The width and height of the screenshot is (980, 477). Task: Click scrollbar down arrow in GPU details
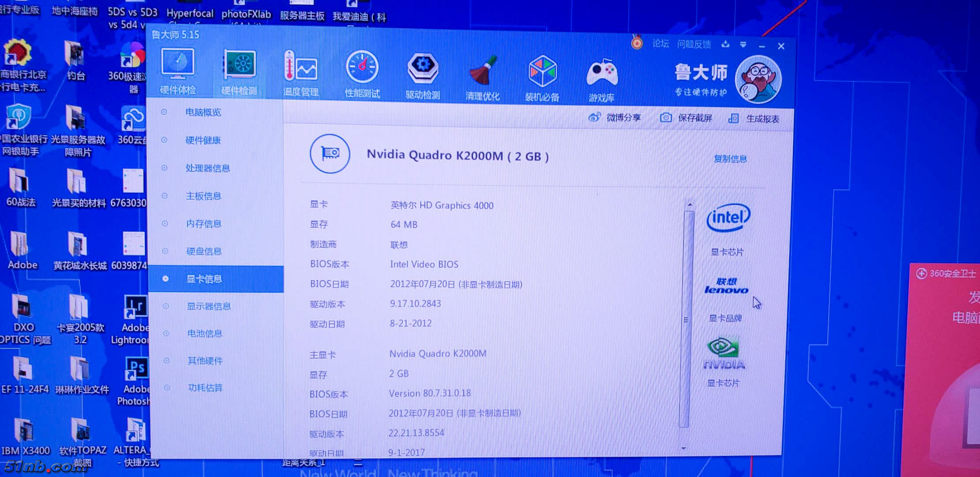(683, 448)
